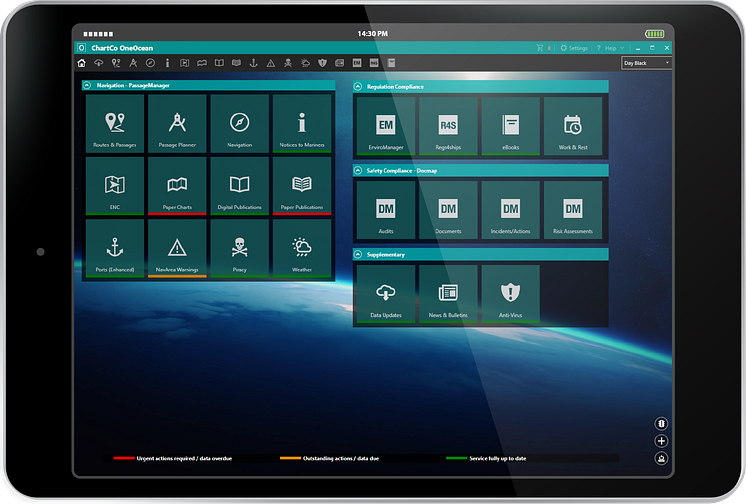Click the toolbar EM icon
The image size is (746, 504).
click(357, 63)
